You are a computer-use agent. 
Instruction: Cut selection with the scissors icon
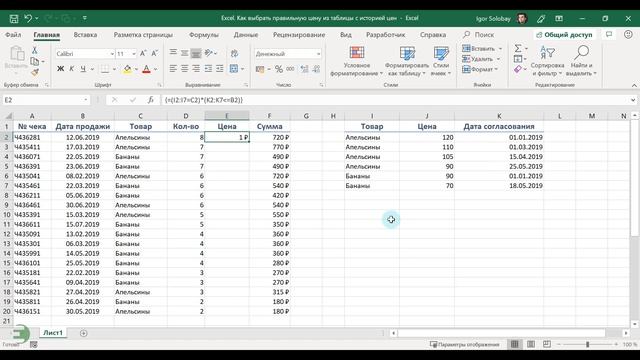(35, 50)
